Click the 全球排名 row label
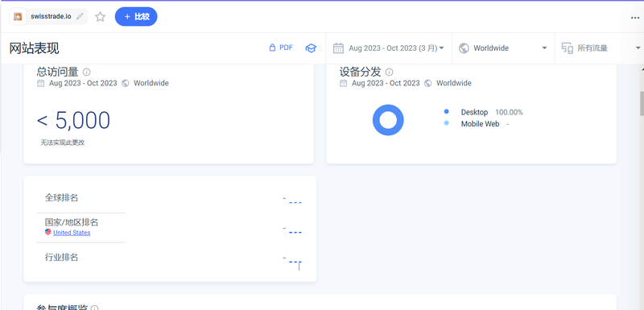Screen dimensions: 644x310 point(61,197)
